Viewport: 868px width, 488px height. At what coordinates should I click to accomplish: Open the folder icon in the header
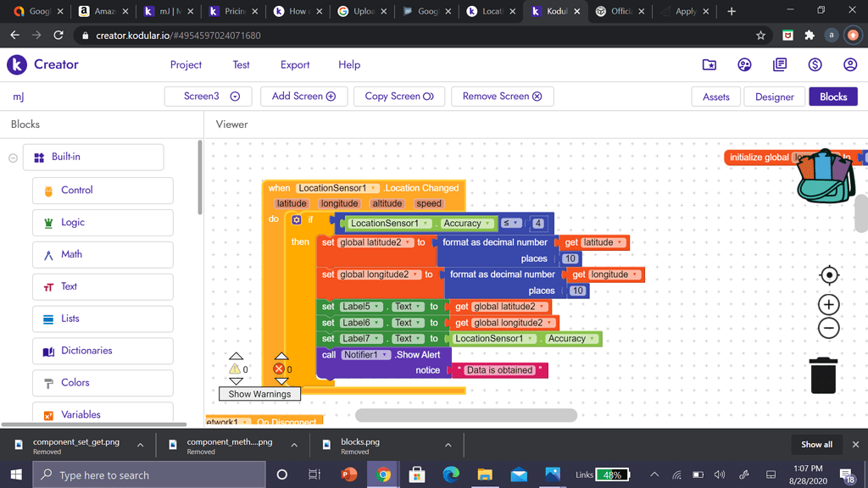(709, 64)
